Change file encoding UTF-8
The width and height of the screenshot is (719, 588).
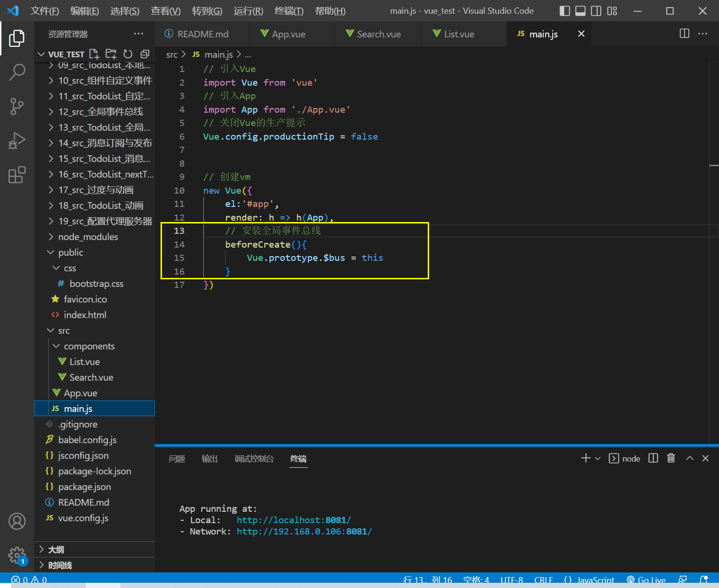pos(512,580)
